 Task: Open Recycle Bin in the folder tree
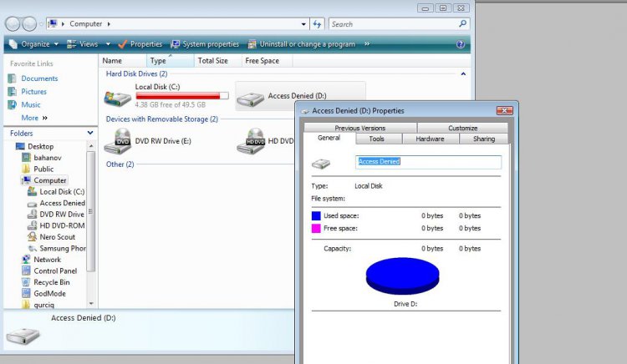[x=51, y=282]
